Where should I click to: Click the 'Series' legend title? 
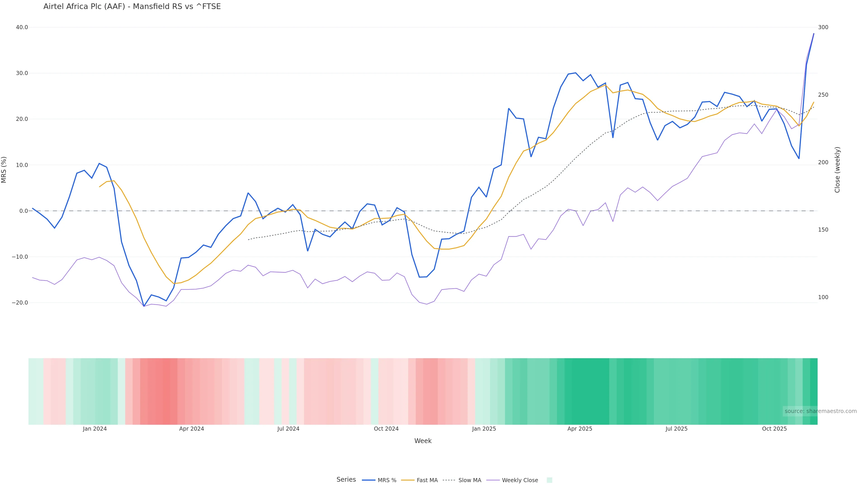346,480
